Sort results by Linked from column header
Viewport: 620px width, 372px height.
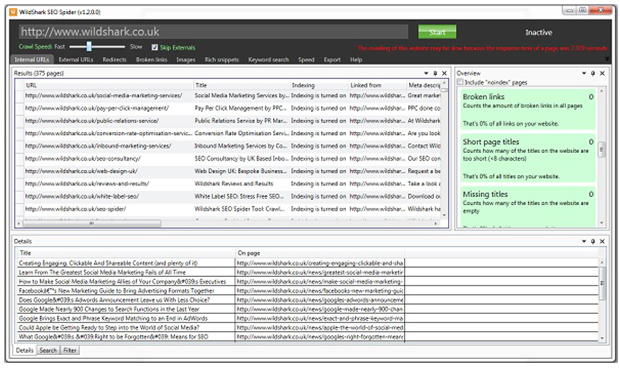coord(377,85)
